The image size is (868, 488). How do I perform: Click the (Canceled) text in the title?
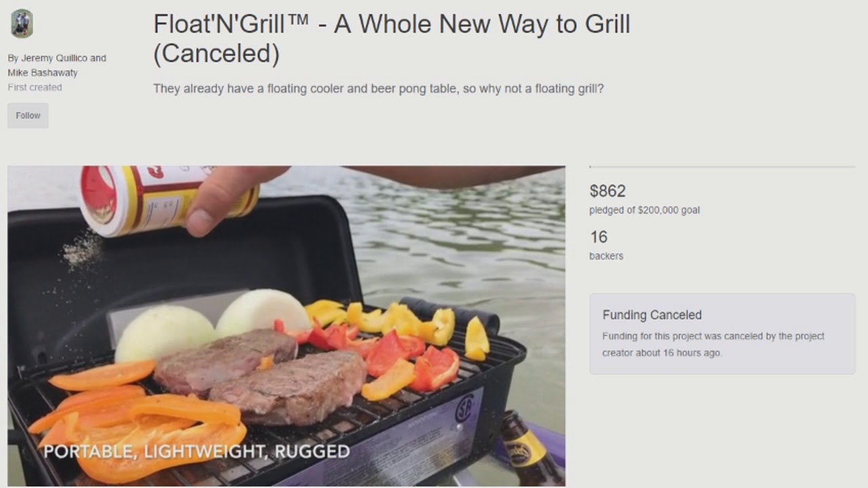pyautogui.click(x=216, y=54)
